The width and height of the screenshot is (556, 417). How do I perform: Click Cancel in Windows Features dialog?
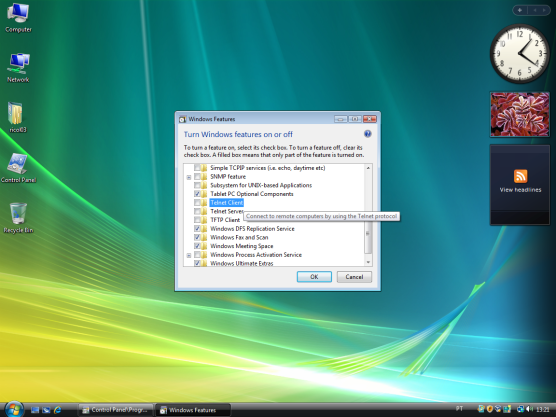[354, 277]
